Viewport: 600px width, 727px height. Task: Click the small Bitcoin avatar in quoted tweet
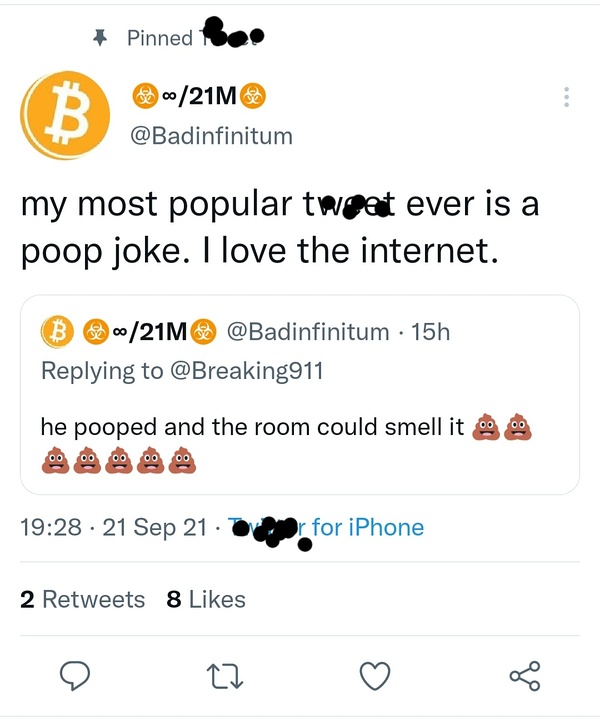click(x=56, y=330)
